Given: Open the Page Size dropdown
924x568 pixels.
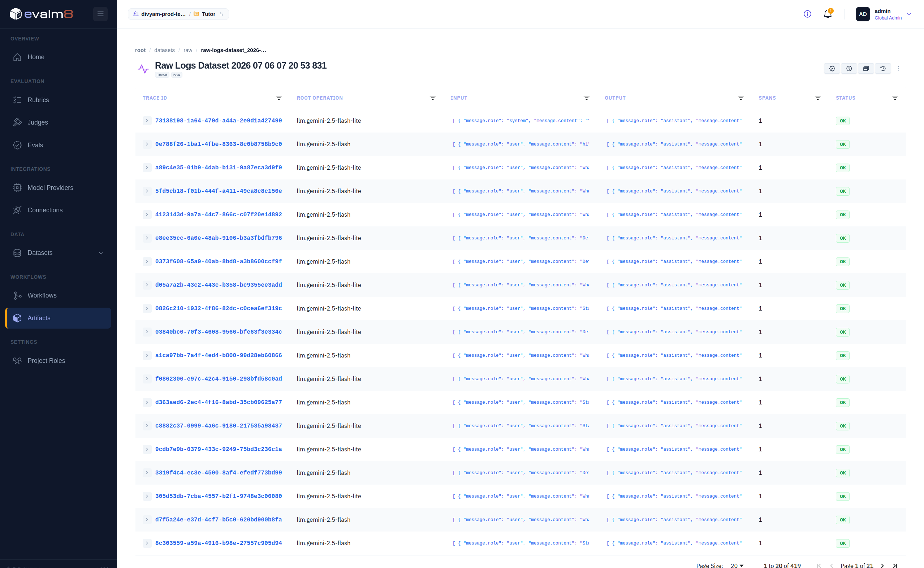Looking at the screenshot, I should (x=737, y=565).
